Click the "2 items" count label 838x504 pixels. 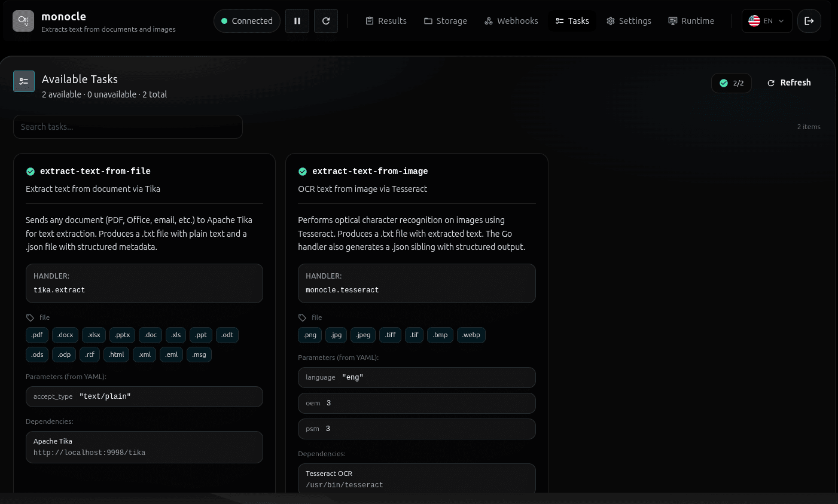pyautogui.click(x=809, y=127)
